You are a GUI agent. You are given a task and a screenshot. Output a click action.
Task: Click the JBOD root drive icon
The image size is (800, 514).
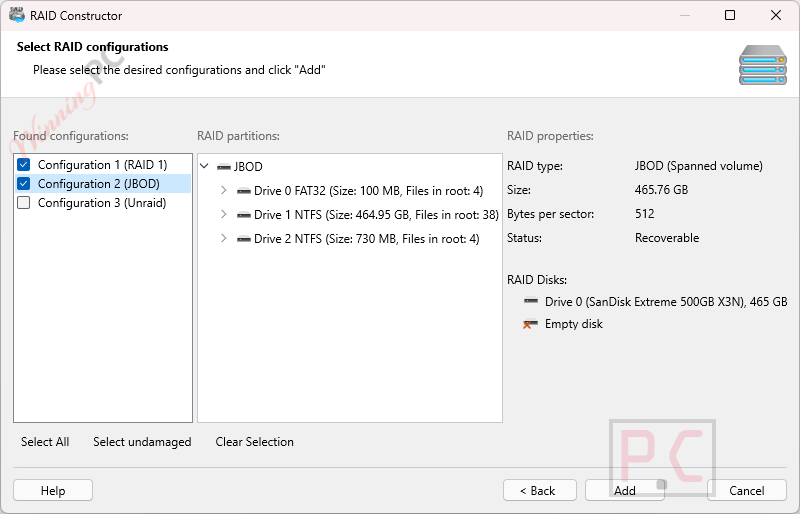point(223,167)
